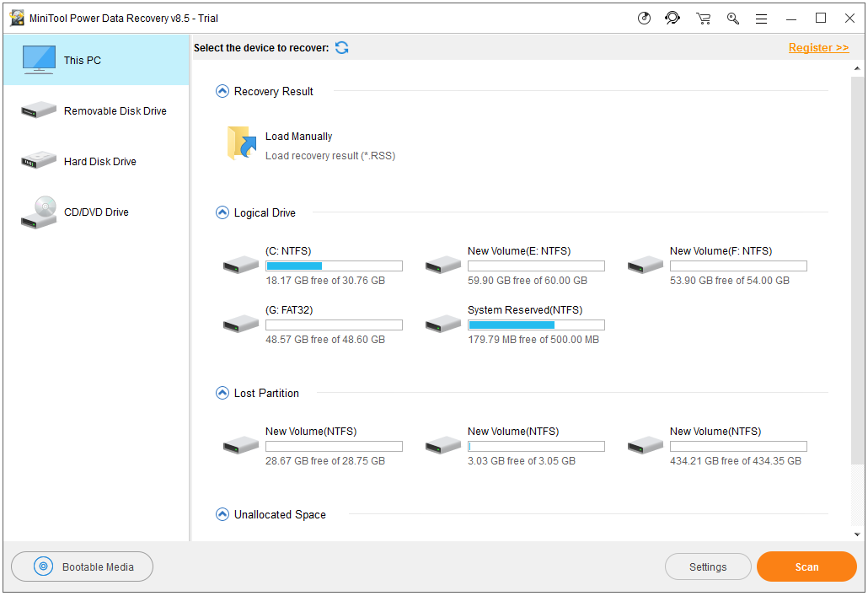Open the Settings button
The width and height of the screenshot is (868, 596).
(x=708, y=566)
